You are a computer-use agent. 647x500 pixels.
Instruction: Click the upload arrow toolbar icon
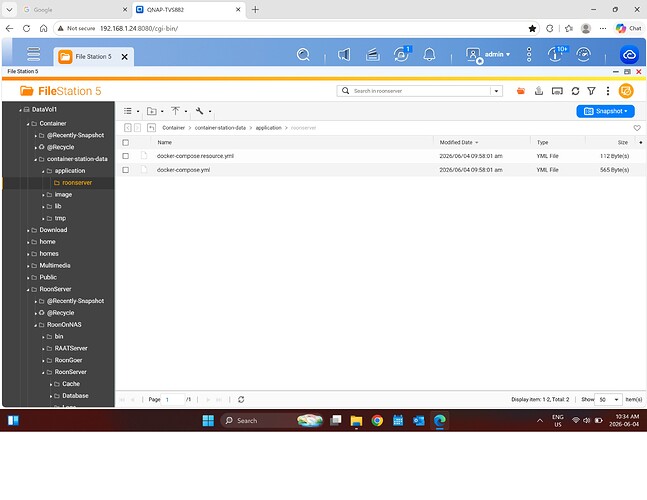tap(175, 111)
